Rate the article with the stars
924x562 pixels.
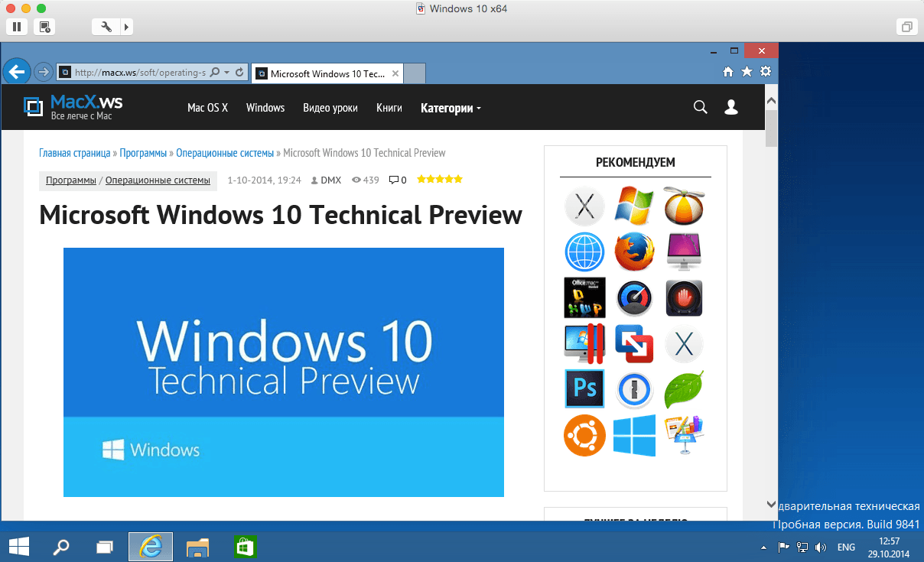pyautogui.click(x=440, y=180)
